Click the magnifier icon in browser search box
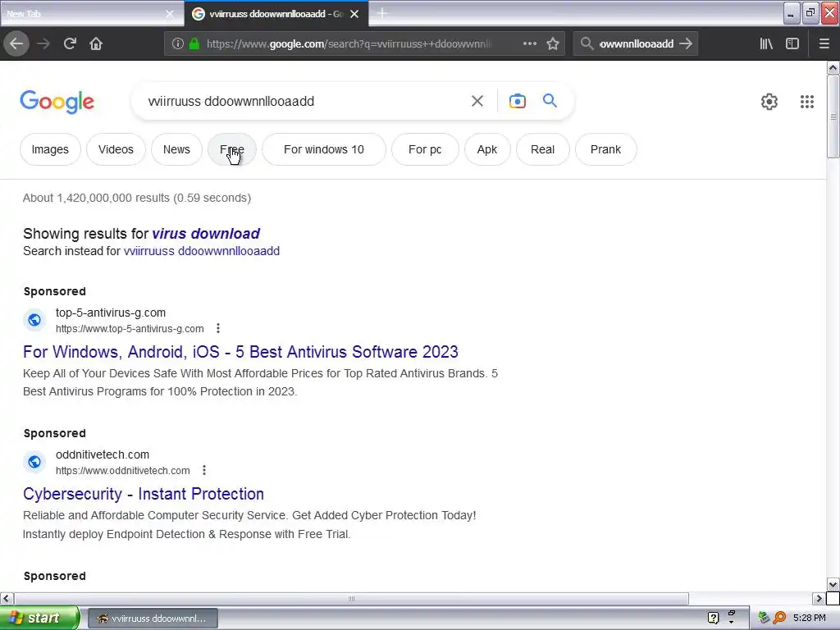The height and width of the screenshot is (630, 840). tap(587, 43)
